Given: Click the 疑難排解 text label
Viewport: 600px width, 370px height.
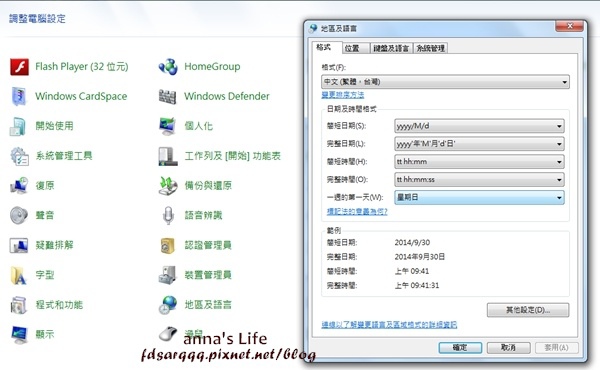Looking at the screenshot, I should (54, 245).
